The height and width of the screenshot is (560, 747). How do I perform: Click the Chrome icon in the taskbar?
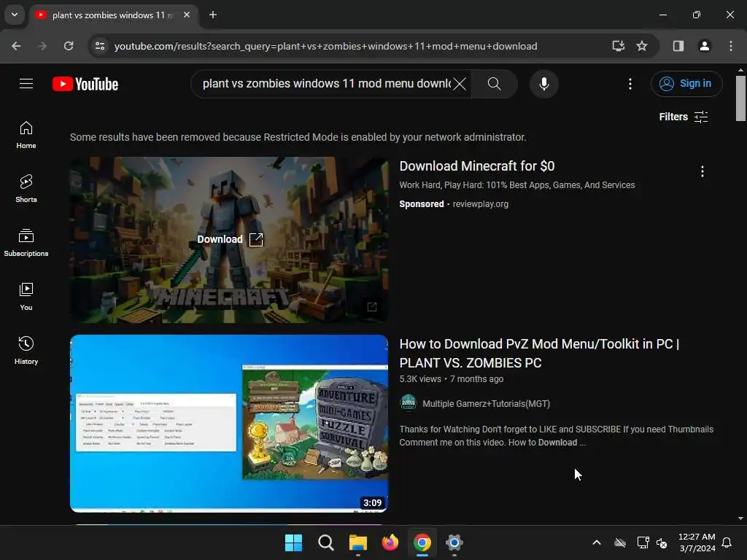coord(422,542)
